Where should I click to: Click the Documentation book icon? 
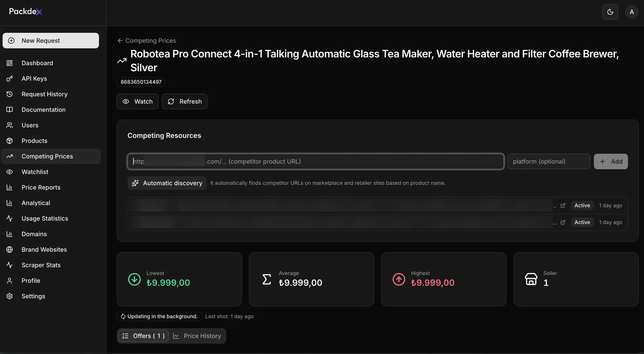click(x=10, y=110)
